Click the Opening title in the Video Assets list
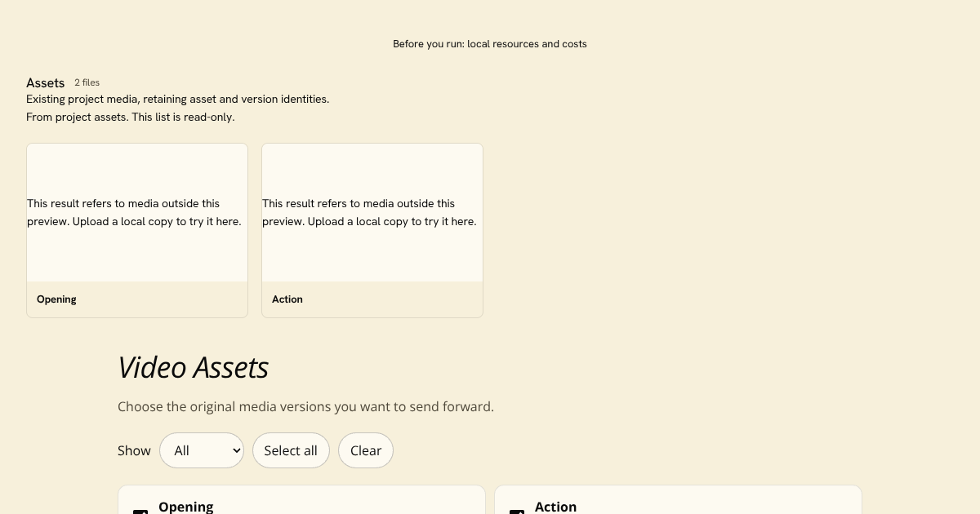This screenshot has height=514, width=980. pyautogui.click(x=186, y=507)
